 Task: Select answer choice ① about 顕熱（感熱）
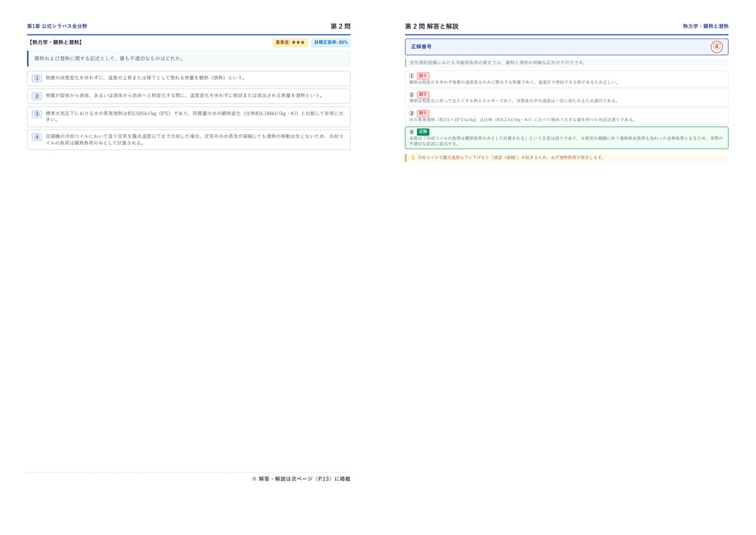[x=188, y=78]
